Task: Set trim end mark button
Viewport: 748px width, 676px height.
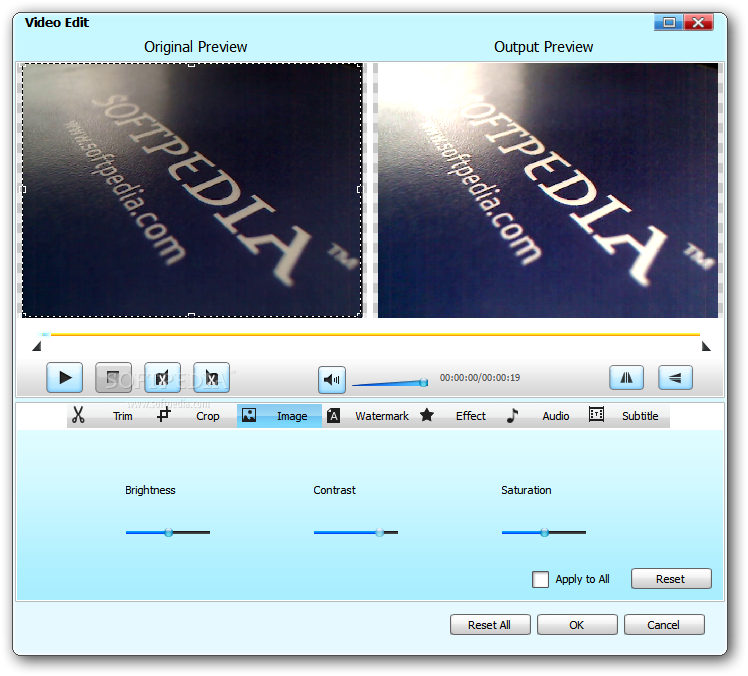Action: (x=211, y=378)
